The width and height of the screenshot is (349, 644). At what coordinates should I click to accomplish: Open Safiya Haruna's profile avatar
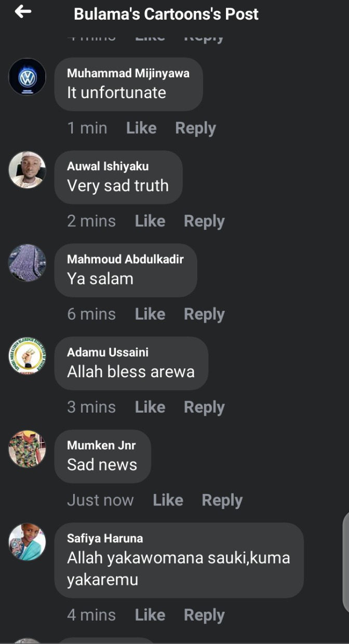(28, 542)
